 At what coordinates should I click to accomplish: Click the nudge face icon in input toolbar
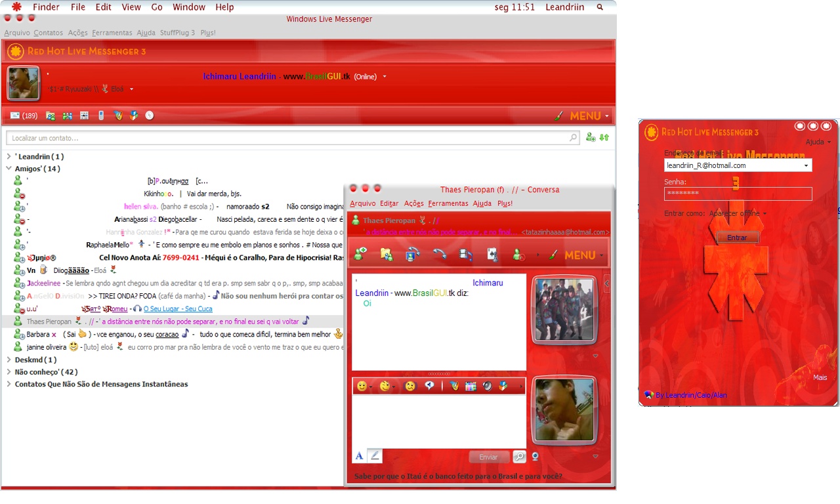click(410, 386)
